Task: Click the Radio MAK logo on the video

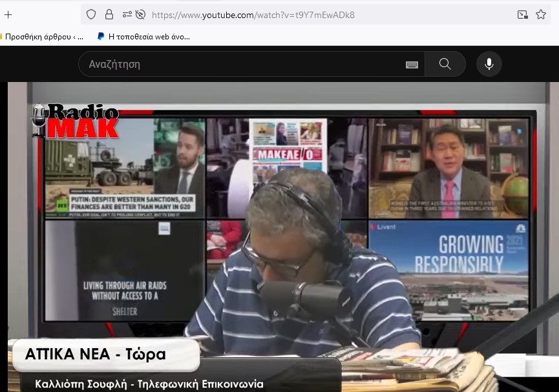Action: point(75,121)
